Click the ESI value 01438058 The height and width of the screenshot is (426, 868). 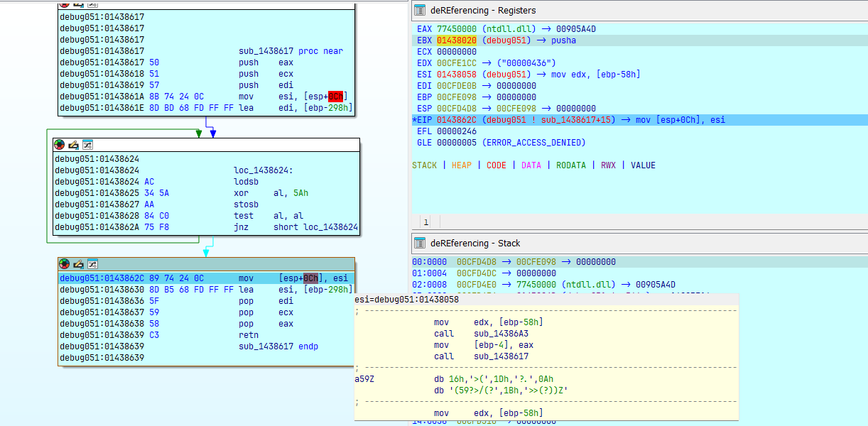[x=457, y=75]
